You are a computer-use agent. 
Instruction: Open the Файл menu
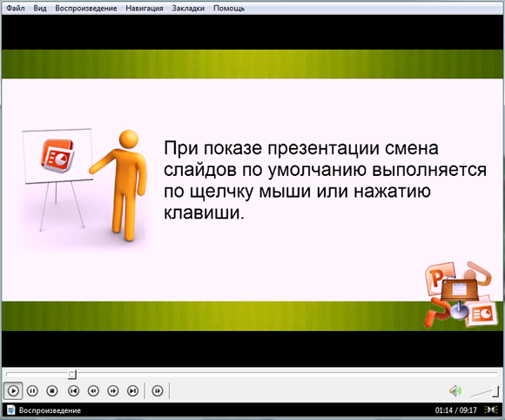tap(16, 8)
